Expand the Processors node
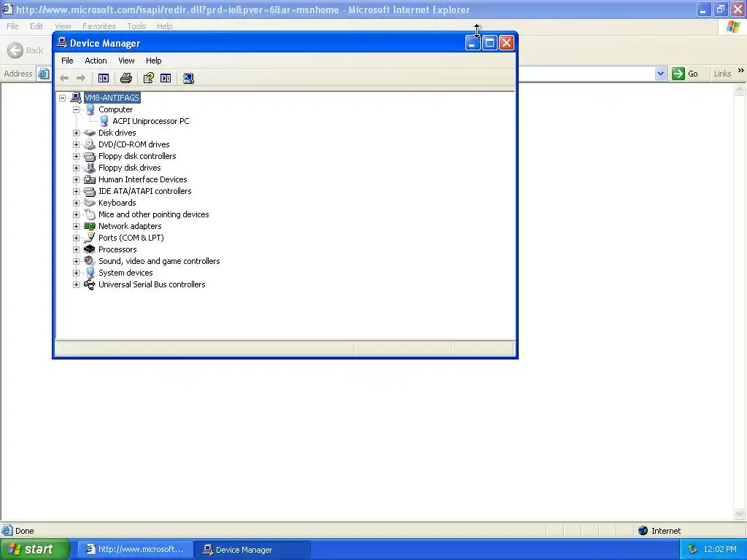Screen dimensions: 747x560 [x=76, y=249]
